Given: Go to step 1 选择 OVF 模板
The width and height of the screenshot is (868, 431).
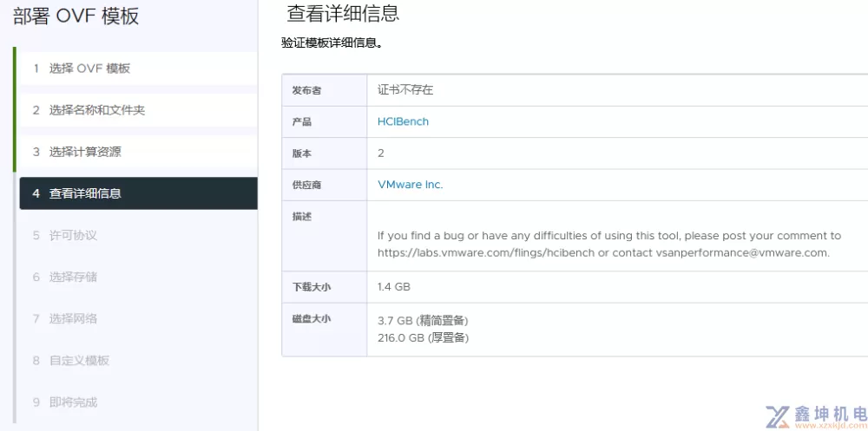Looking at the screenshot, I should (138, 69).
